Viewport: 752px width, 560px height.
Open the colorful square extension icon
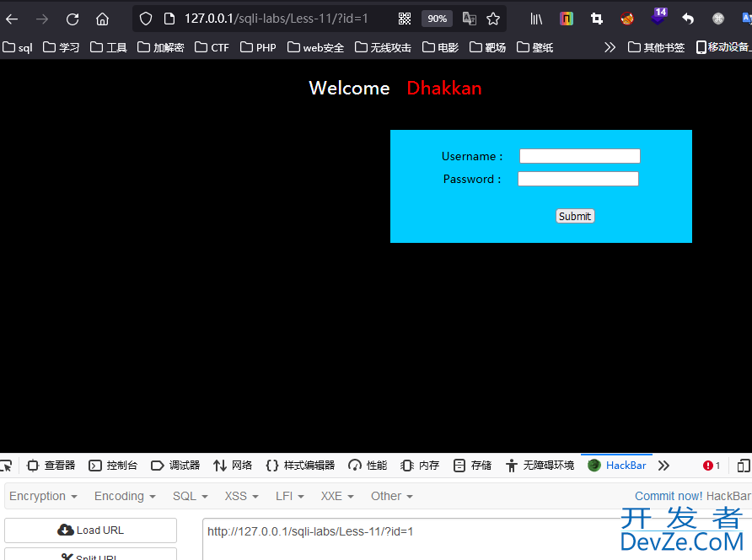click(567, 19)
